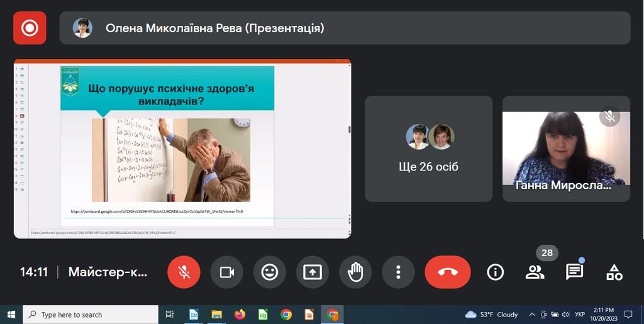Click the jamboard link in the slide
The height and width of the screenshot is (324, 644).
pyautogui.click(x=157, y=211)
